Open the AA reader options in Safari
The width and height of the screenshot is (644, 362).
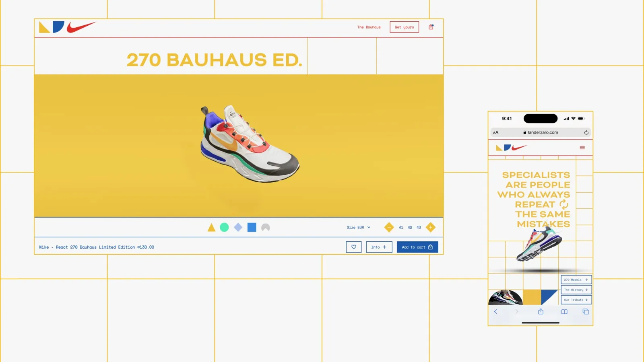(x=496, y=132)
